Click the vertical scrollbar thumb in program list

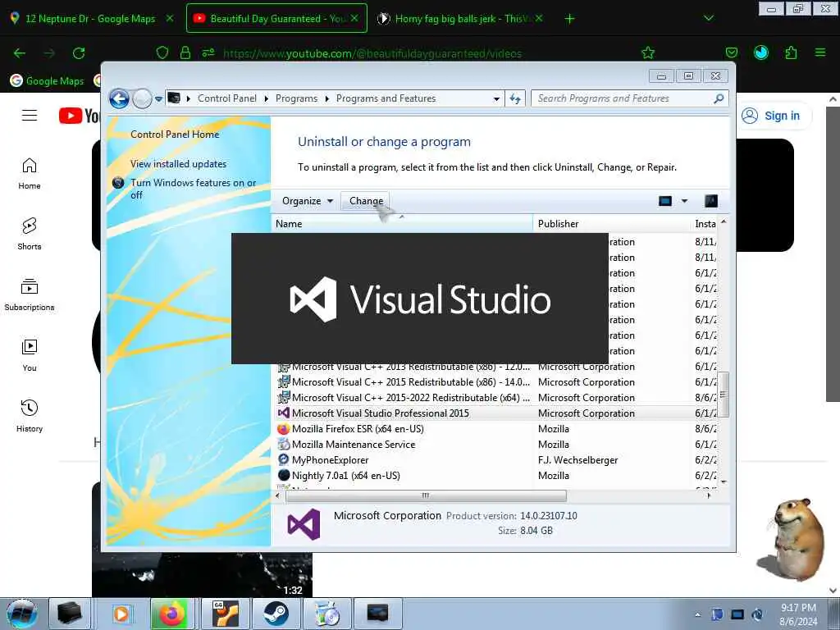point(724,395)
